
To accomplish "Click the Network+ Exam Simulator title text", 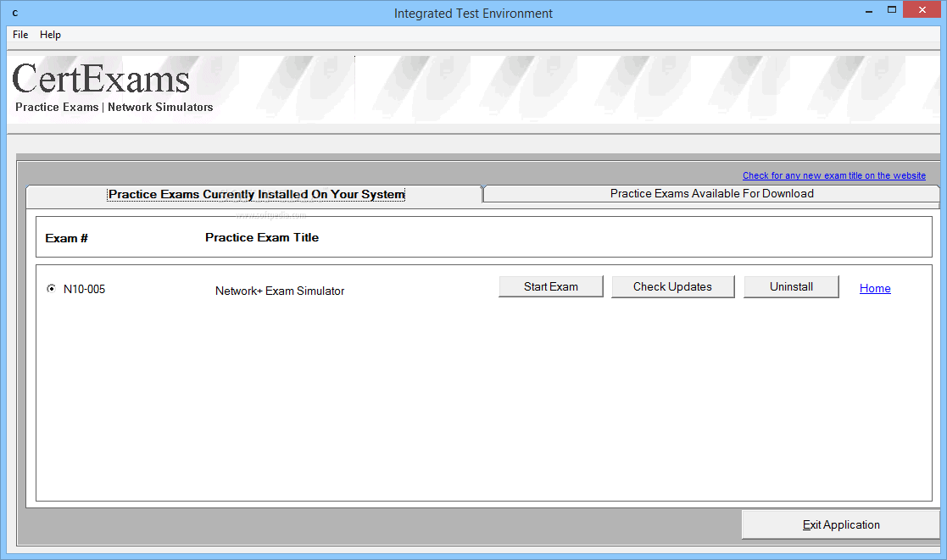I will click(x=280, y=291).
